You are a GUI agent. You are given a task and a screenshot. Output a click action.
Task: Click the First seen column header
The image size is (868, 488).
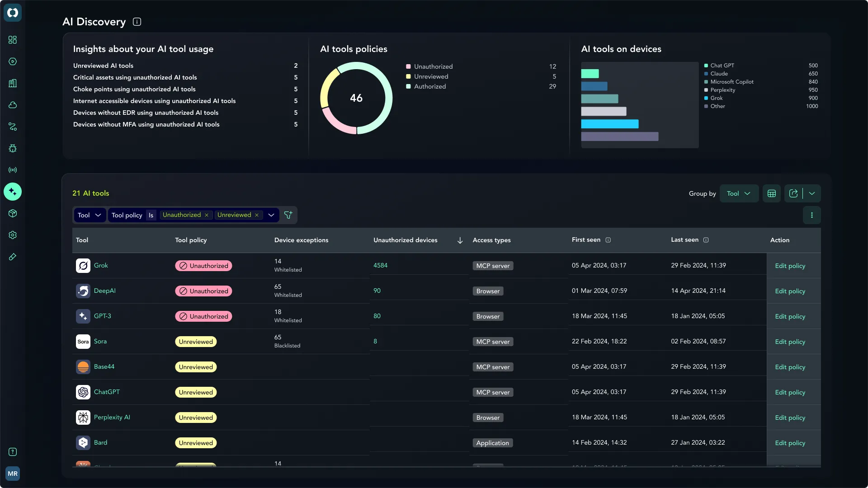586,240
